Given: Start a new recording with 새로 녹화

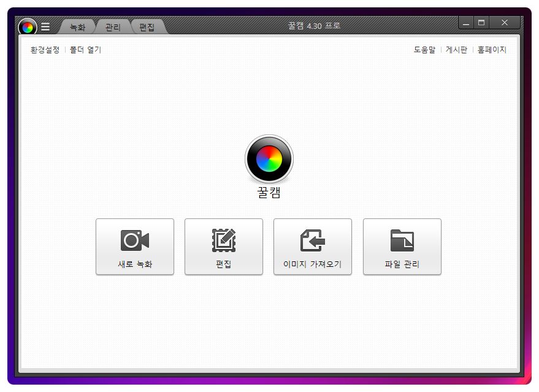Looking at the screenshot, I should point(135,247).
